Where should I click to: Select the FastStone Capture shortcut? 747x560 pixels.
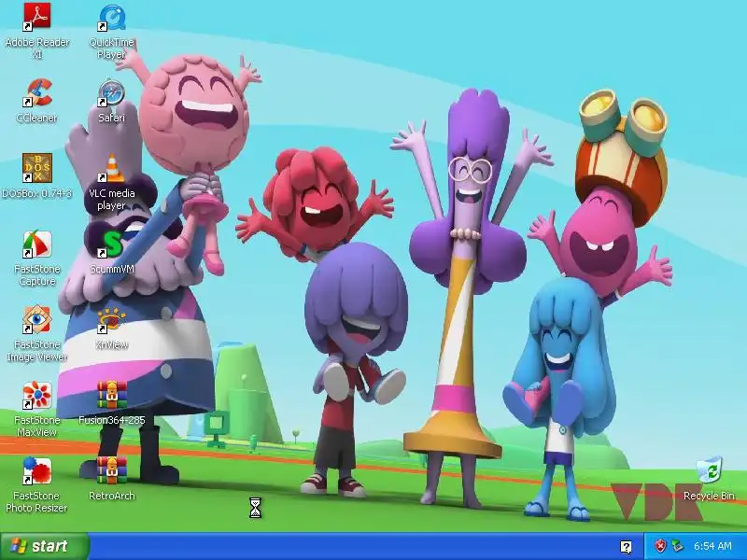point(37,244)
